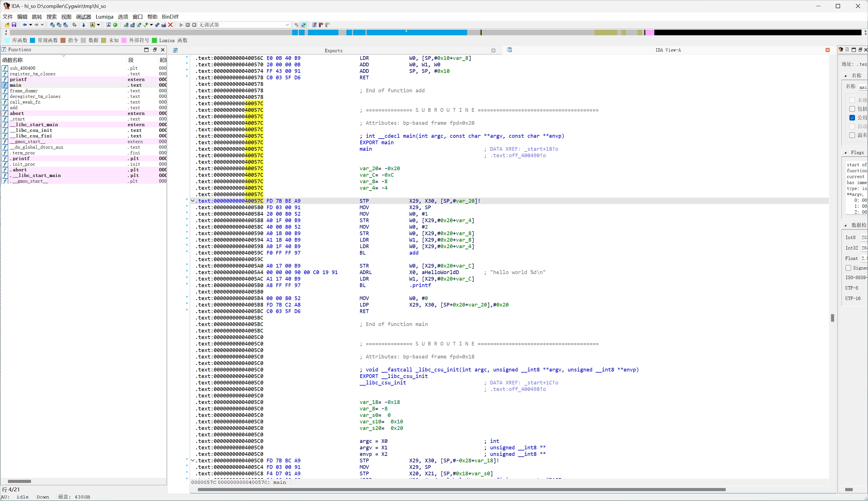Collapse the 数据检 section in right panel
Screen dimensions: 868x501
846,226
